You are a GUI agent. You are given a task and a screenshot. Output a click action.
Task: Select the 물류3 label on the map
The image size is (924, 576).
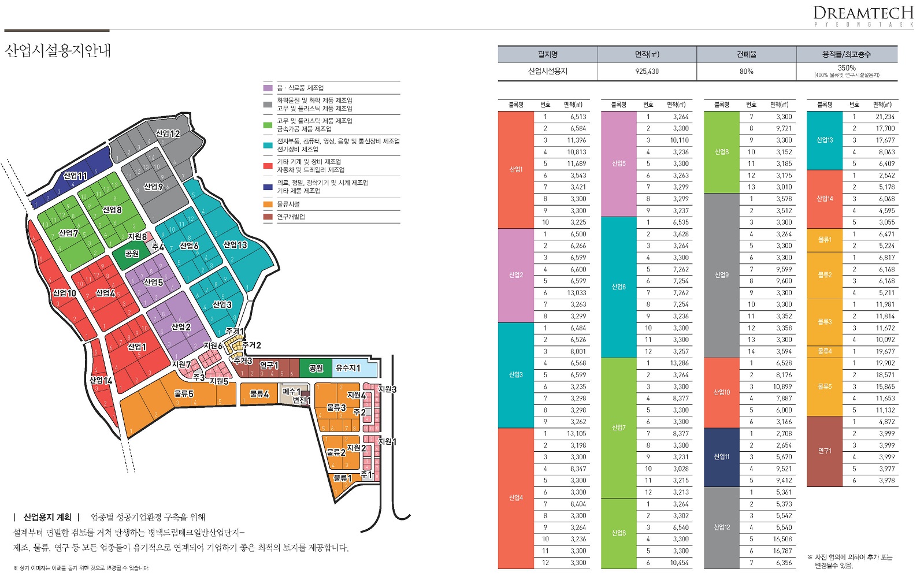tap(336, 407)
